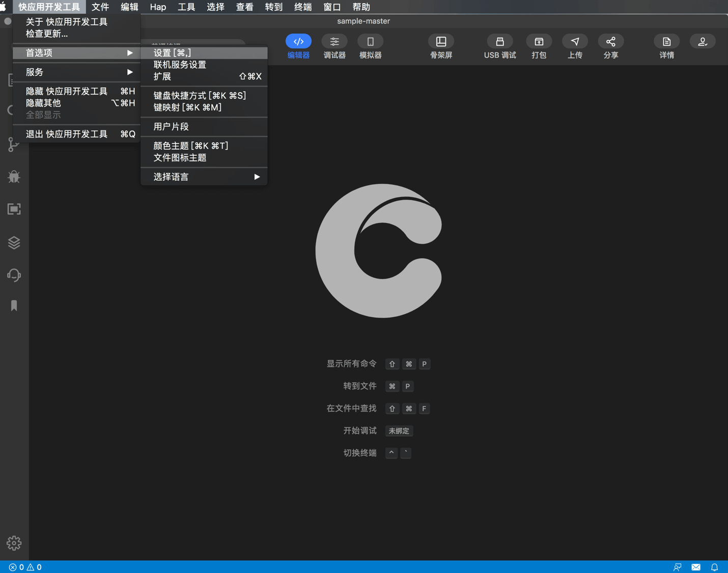Open the 详情 details panel icon

666,42
